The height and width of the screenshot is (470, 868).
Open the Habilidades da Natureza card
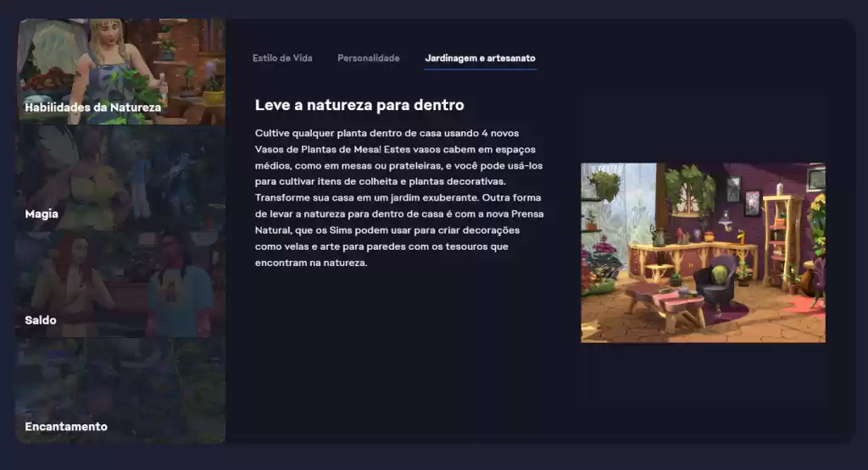(120, 71)
